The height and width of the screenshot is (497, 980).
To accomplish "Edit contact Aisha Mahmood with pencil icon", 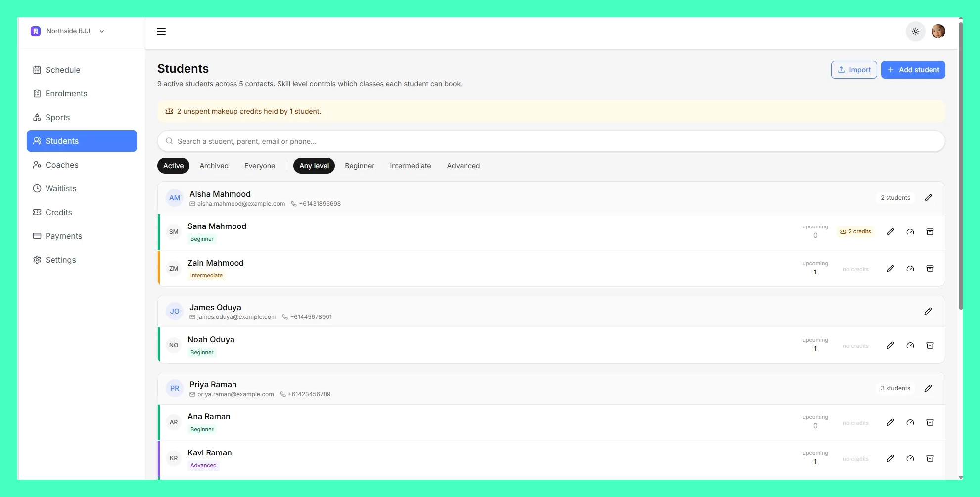I will pos(928,198).
